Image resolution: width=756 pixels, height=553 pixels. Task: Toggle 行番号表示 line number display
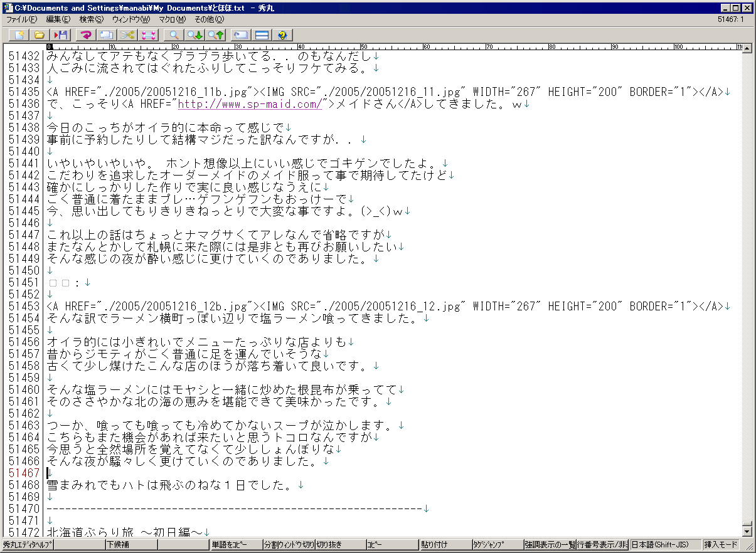pos(602,545)
